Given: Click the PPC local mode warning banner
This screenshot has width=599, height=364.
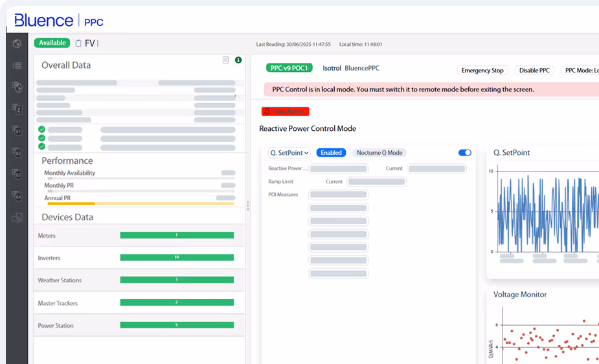Looking at the screenshot, I should coord(431,89).
